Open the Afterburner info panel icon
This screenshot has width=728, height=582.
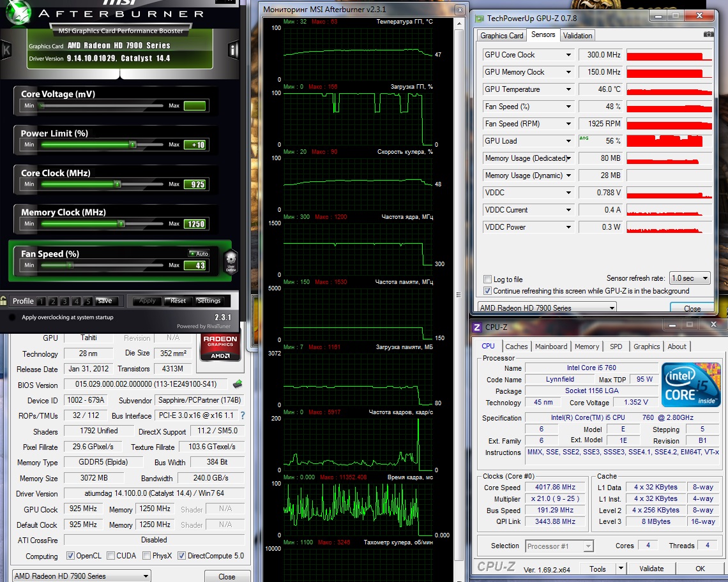coord(233,50)
